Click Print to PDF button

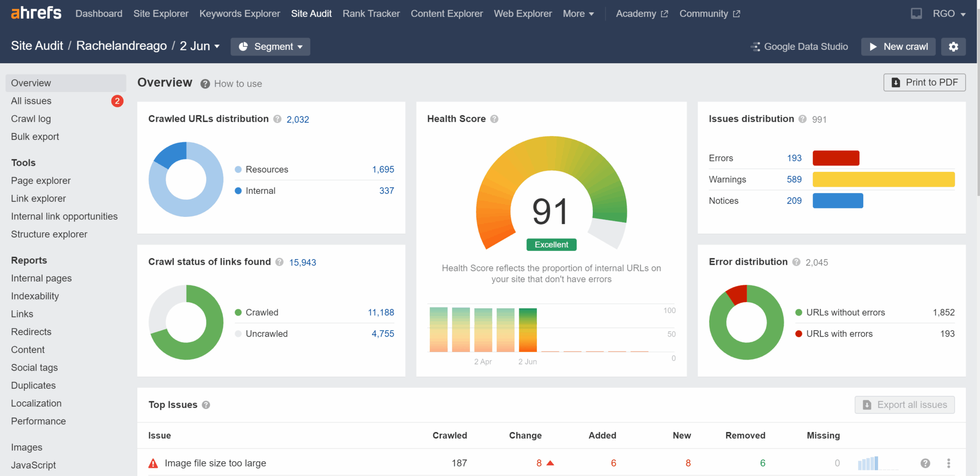tap(924, 82)
